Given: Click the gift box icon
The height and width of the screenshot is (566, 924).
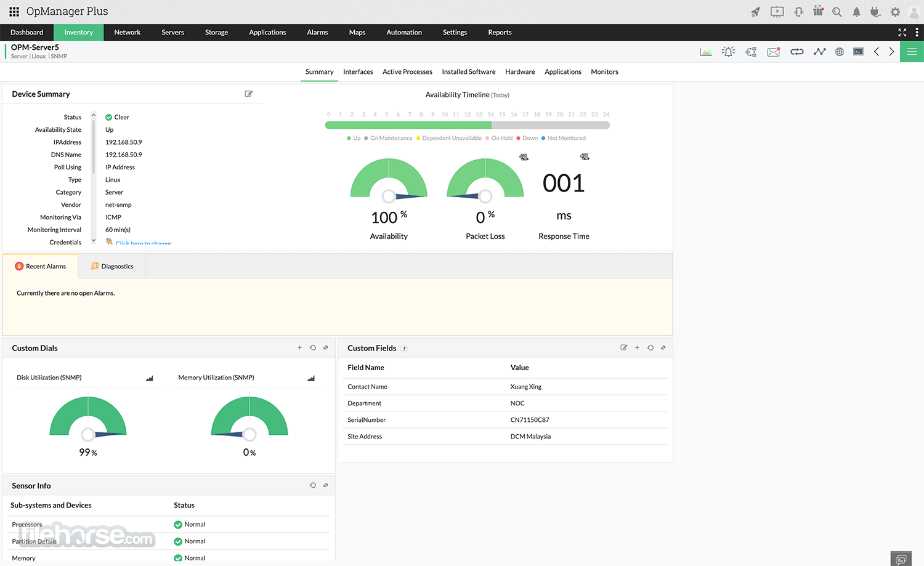Looking at the screenshot, I should click(818, 11).
